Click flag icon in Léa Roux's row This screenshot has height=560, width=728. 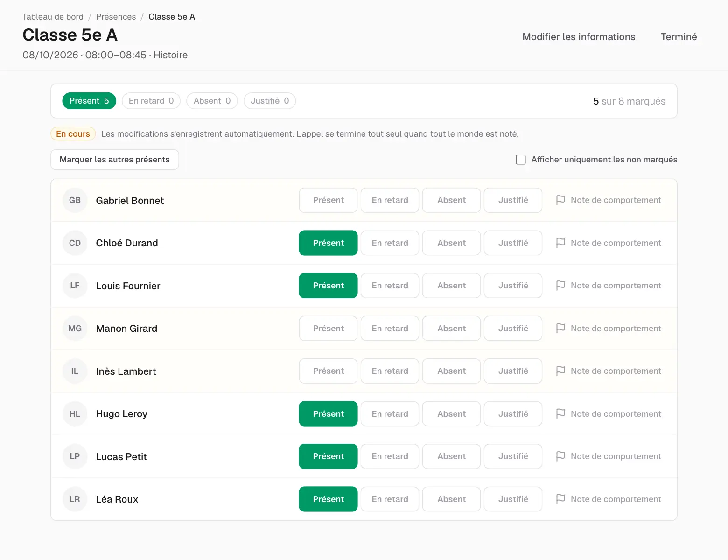[x=560, y=499]
